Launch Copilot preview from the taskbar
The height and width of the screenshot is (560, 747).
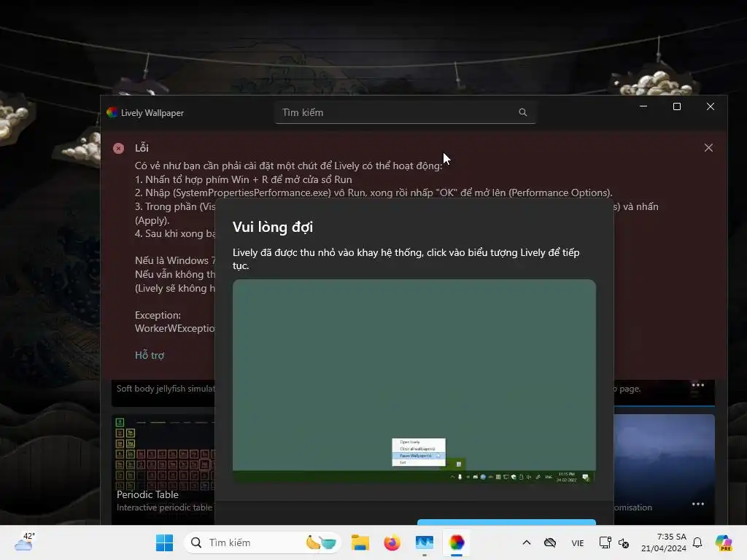[724, 542]
